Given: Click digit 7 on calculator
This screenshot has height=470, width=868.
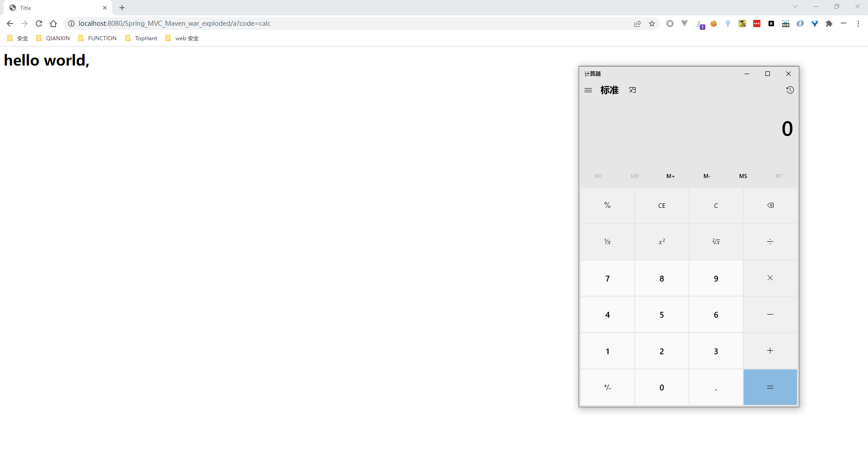Looking at the screenshot, I should coord(608,278).
